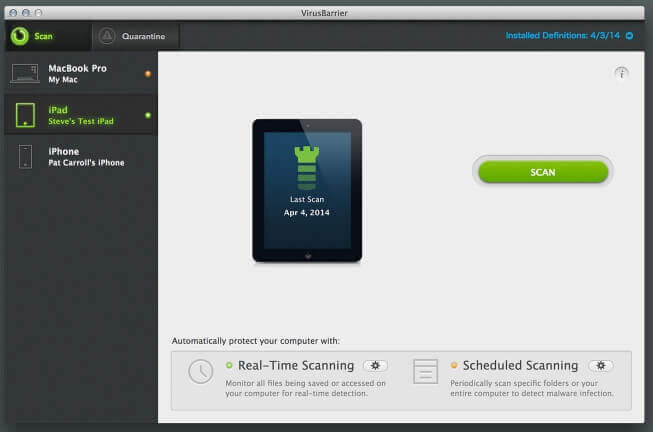Click the MacBook Pro laptop icon
Viewport: 653px width, 432px height.
pos(25,74)
